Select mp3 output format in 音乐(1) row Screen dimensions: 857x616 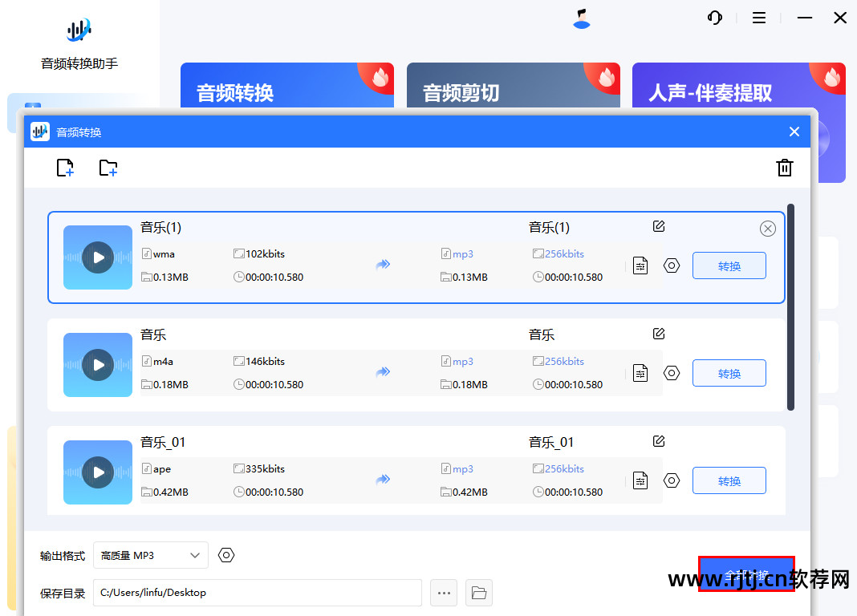[x=457, y=254]
